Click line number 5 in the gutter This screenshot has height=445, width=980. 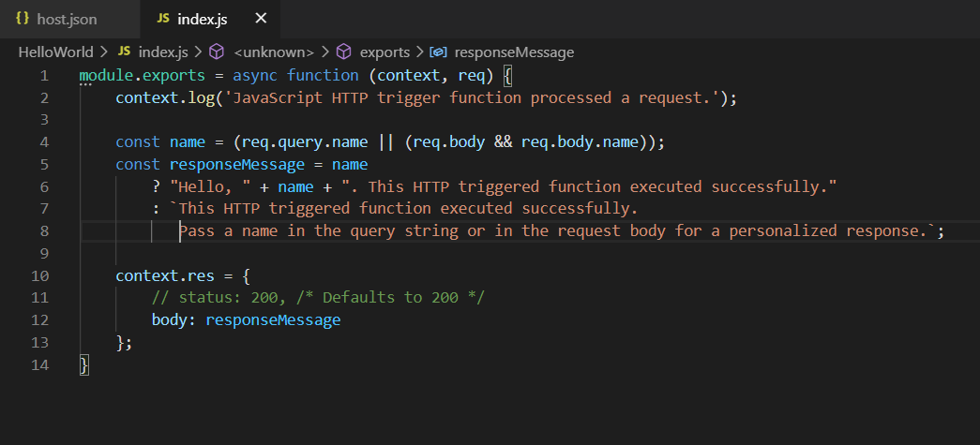tap(44, 165)
